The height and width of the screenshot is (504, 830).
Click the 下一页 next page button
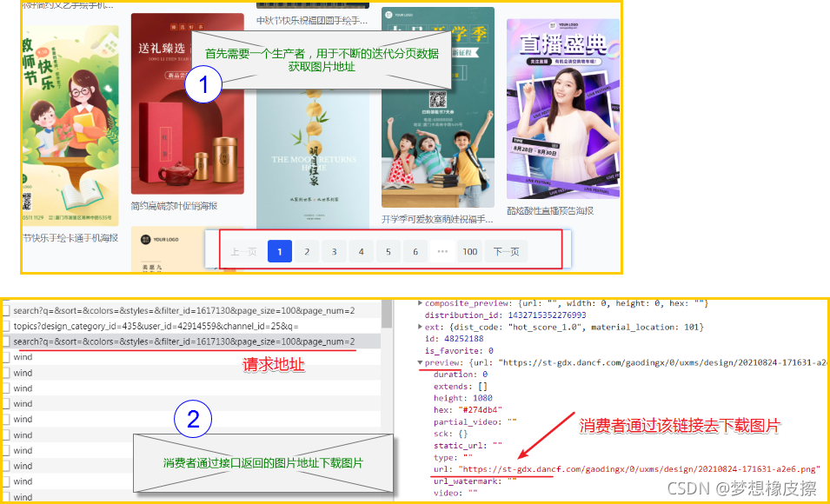[x=507, y=251]
